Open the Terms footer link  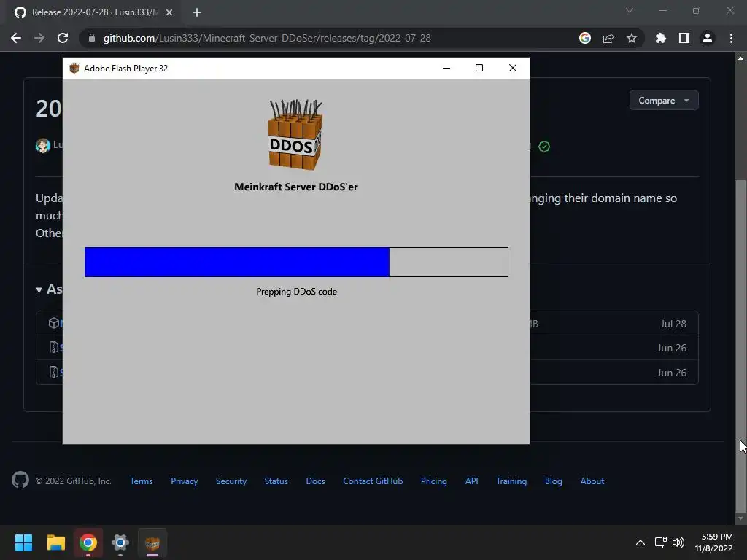[x=142, y=481]
